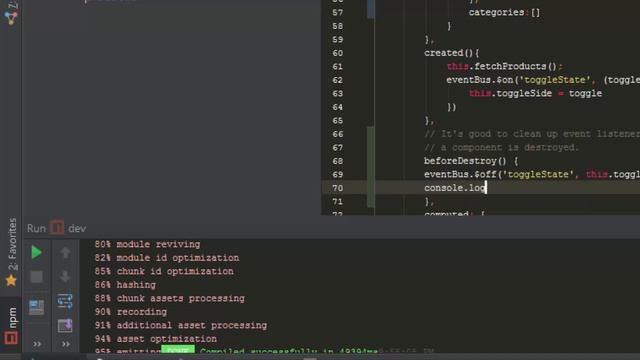This screenshot has height=360, width=640.
Task: Expand more actions under Restore layout
Action: (37, 344)
